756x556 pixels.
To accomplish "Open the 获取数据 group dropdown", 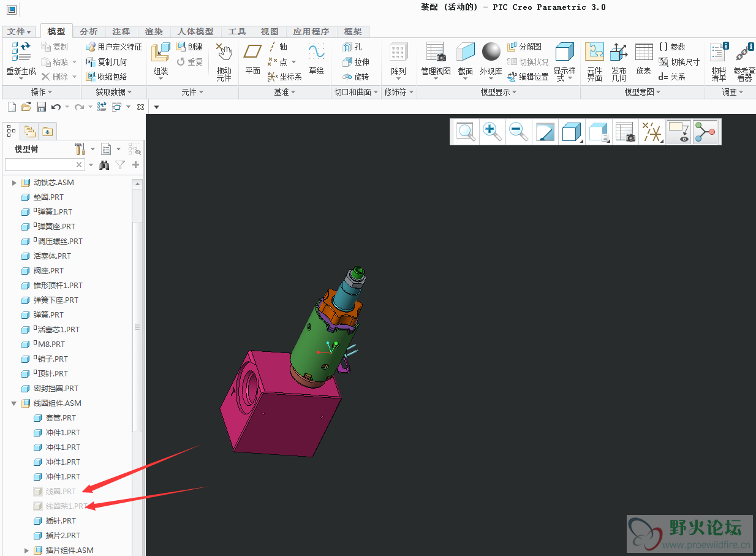I will click(113, 92).
